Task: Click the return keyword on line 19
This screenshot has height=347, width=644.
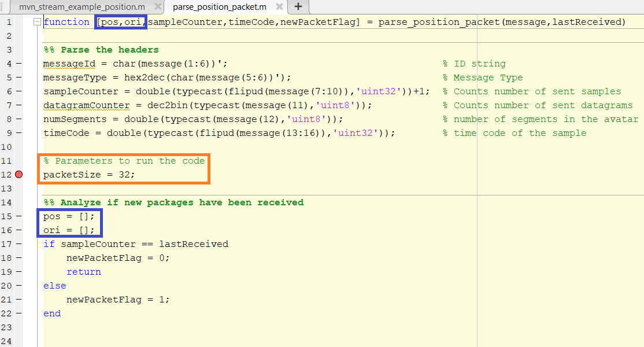Action: pos(84,272)
